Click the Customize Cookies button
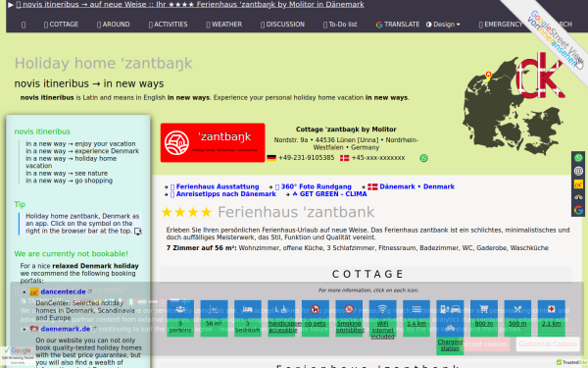This screenshot has width=588, height=368. coord(548,344)
